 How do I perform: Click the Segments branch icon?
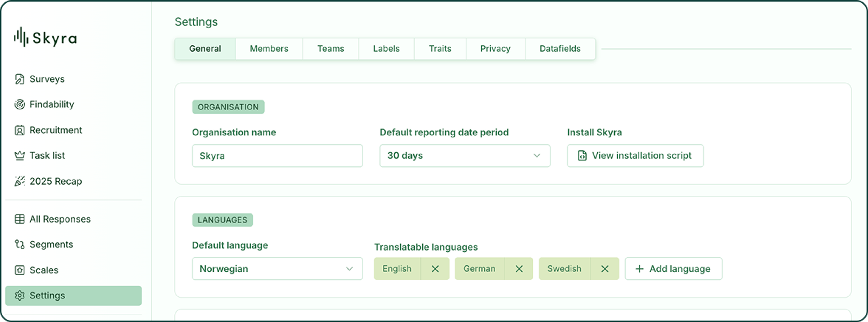tap(19, 244)
